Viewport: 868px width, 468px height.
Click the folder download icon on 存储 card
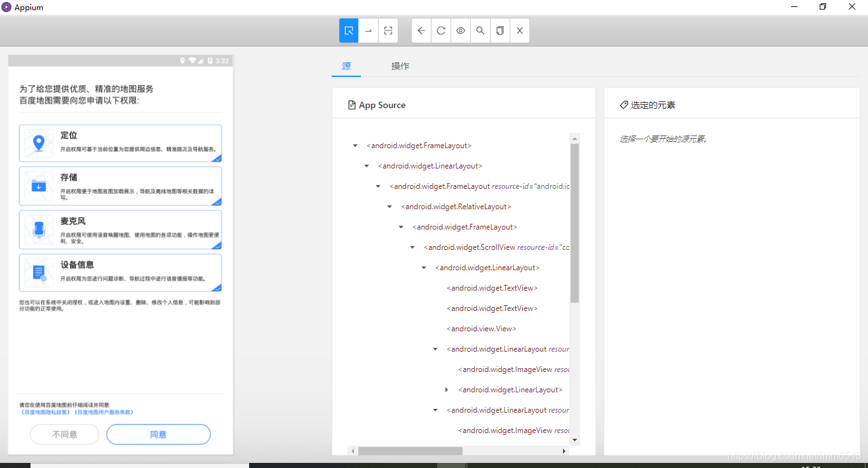(x=39, y=186)
